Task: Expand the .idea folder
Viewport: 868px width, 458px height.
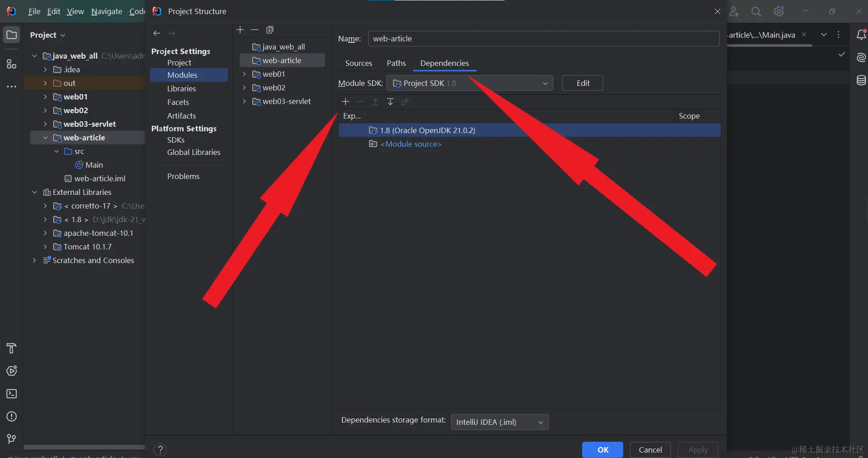Action: coord(45,70)
